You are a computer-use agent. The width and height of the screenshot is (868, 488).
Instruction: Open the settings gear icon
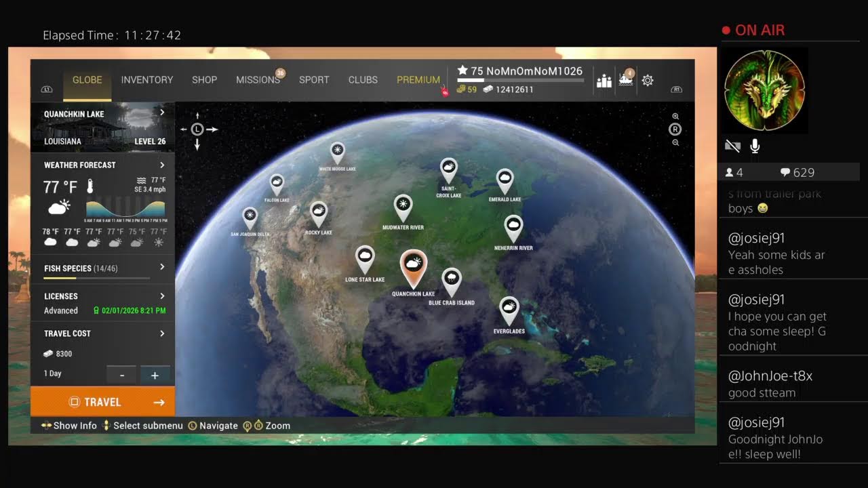click(648, 81)
